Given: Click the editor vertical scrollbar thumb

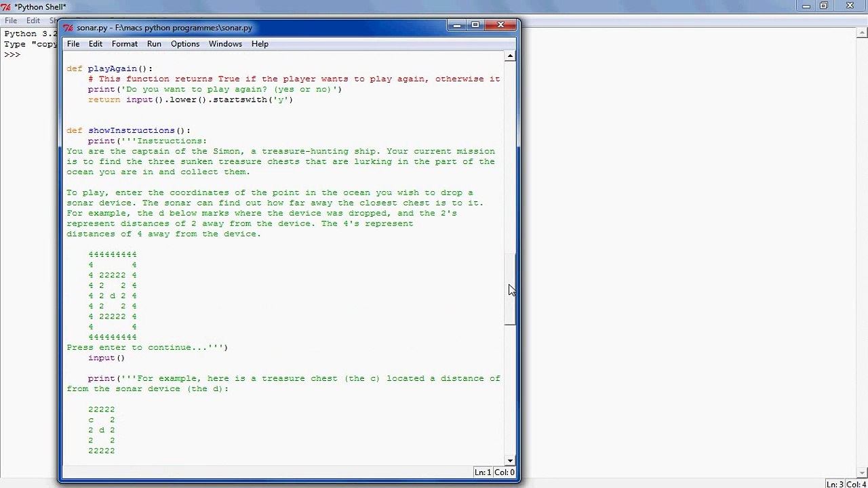Looking at the screenshot, I should [x=510, y=289].
